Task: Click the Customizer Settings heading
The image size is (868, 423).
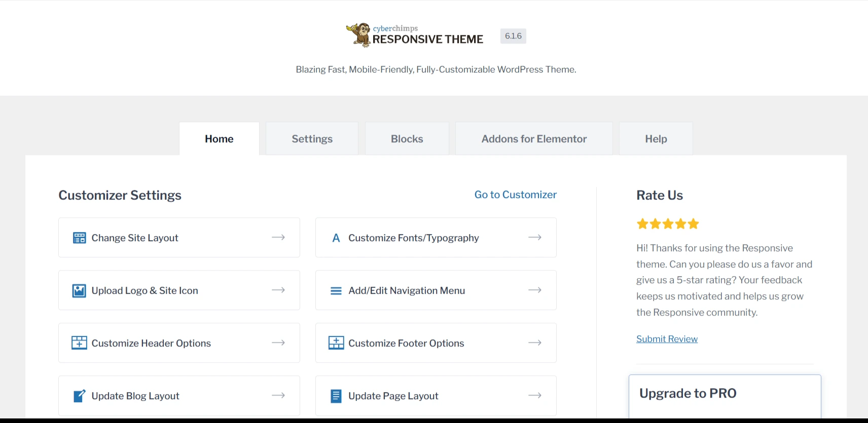Action: (120, 195)
